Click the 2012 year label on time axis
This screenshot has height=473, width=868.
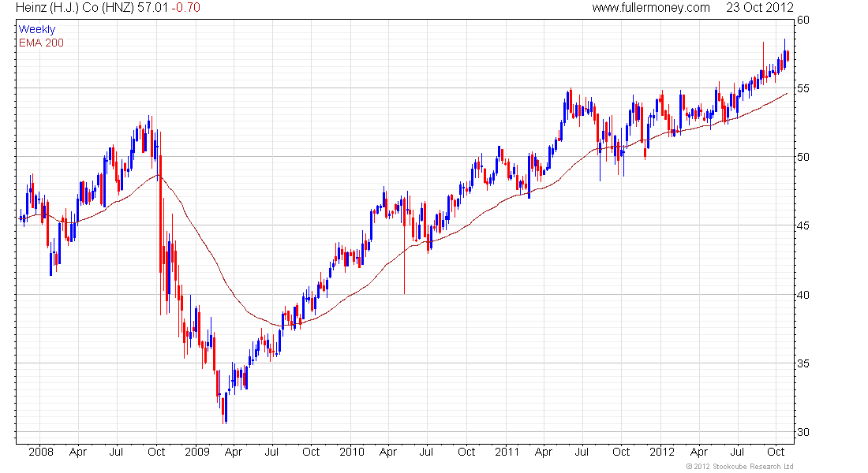[x=662, y=452]
